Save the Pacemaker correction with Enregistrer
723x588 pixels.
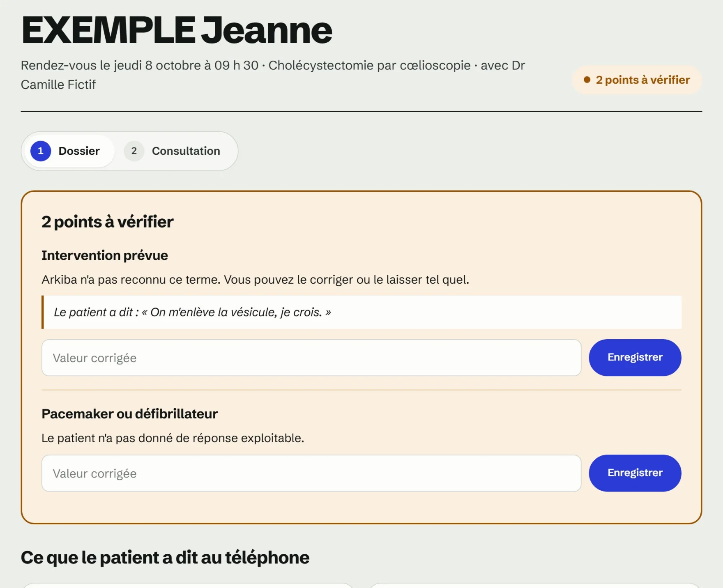[x=635, y=473]
